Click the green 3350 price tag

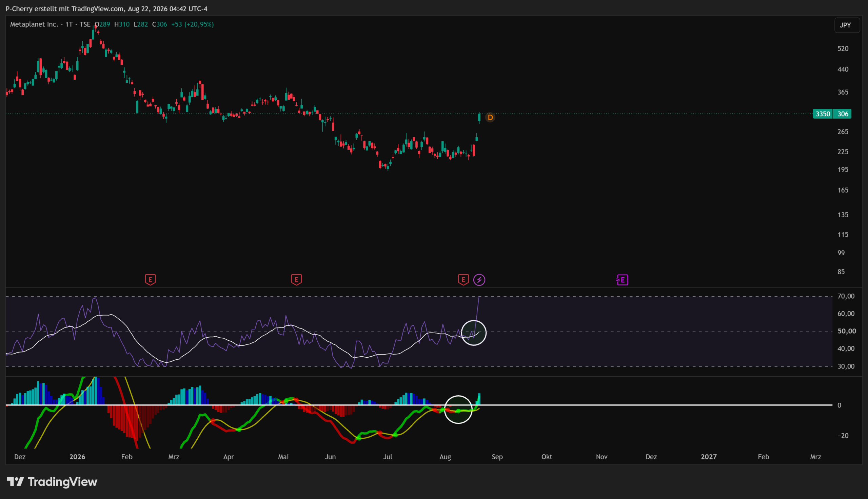click(x=823, y=114)
